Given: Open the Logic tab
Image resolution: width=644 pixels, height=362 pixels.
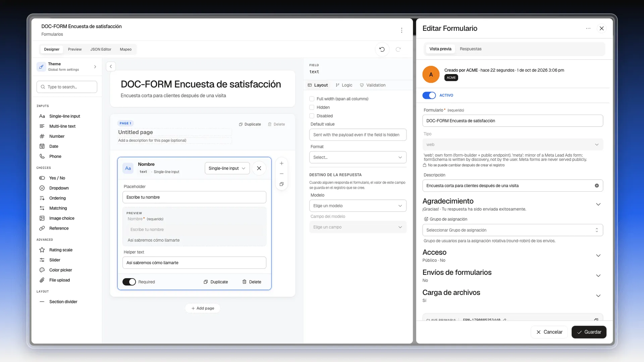Looking at the screenshot, I should pyautogui.click(x=344, y=85).
